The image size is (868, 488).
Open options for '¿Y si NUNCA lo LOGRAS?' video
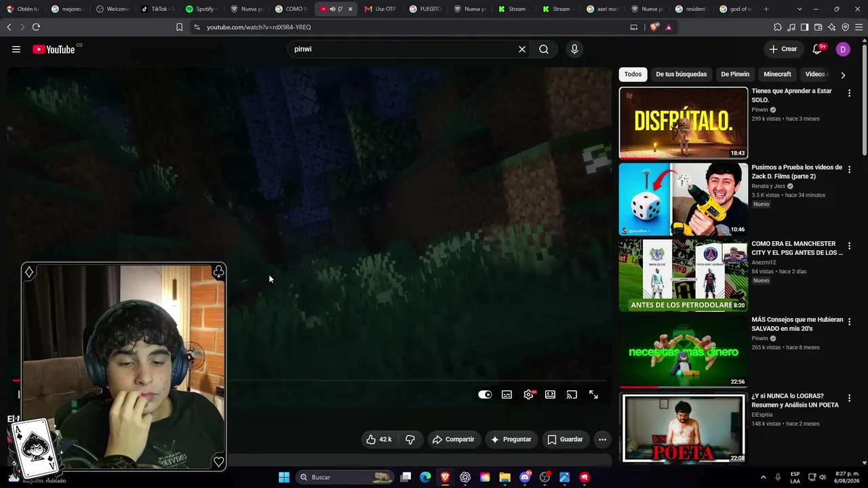coord(849,399)
